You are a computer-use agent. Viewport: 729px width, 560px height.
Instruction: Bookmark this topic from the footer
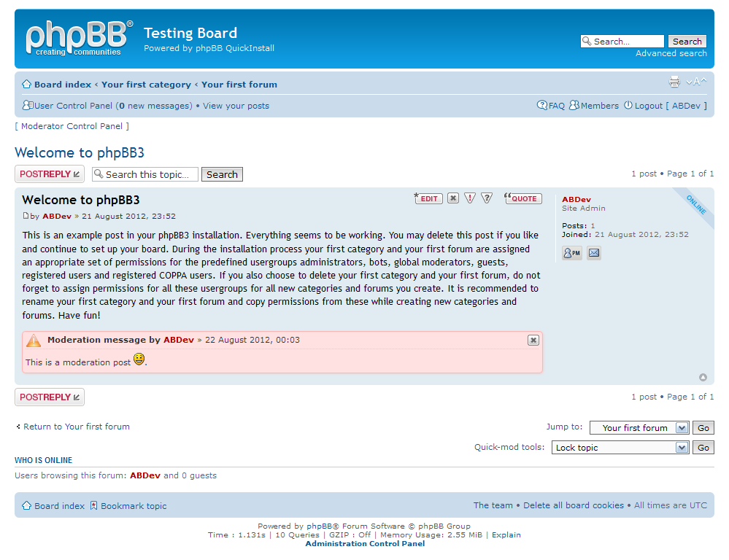tap(134, 506)
